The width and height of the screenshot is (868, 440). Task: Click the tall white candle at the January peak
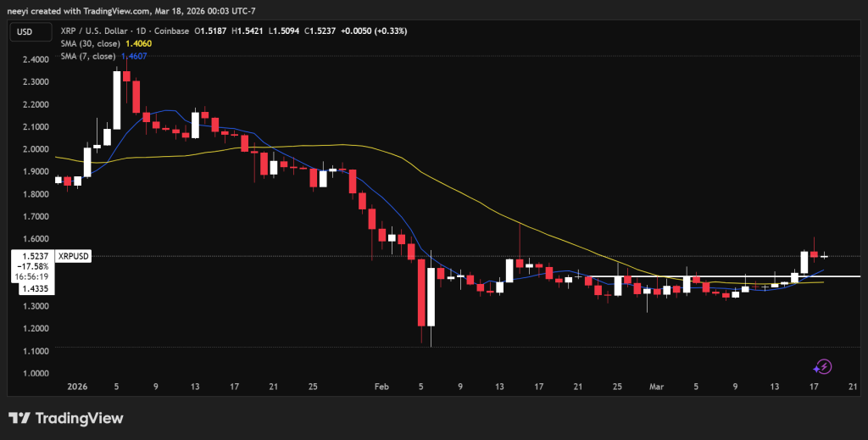point(117,100)
